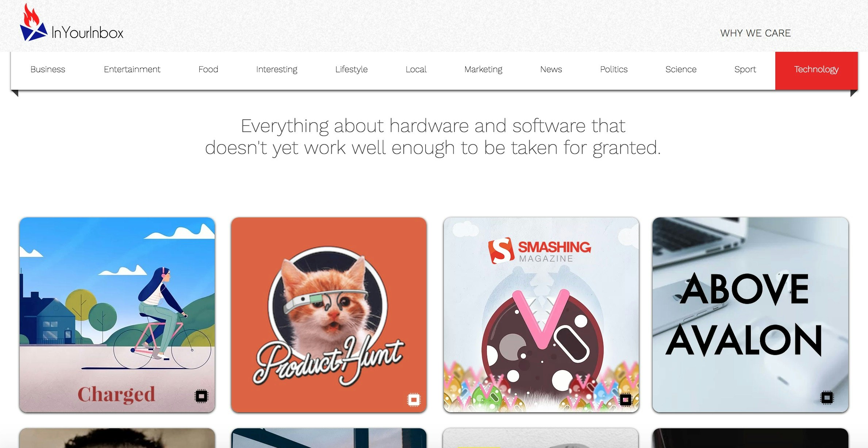The width and height of the screenshot is (868, 448).
Task: Open the Above Avalon thumbnail
Action: pos(750,315)
